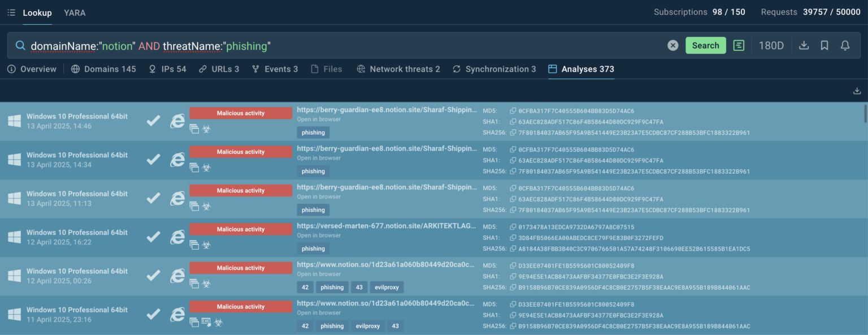Viewport: 868px width, 335px height.
Task: Clear the search query with X icon
Action: point(672,46)
